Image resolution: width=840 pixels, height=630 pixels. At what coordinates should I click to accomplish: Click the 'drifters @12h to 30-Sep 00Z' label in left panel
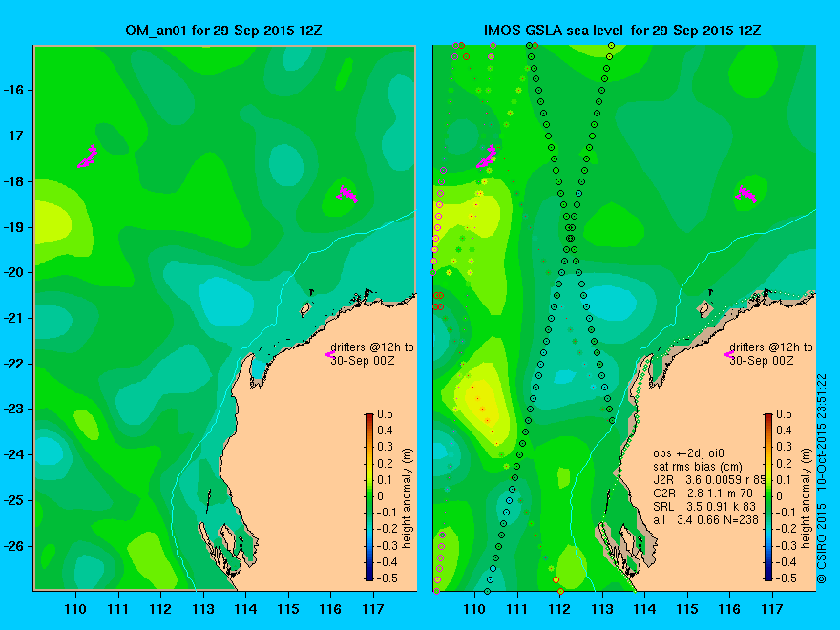pyautogui.click(x=372, y=354)
